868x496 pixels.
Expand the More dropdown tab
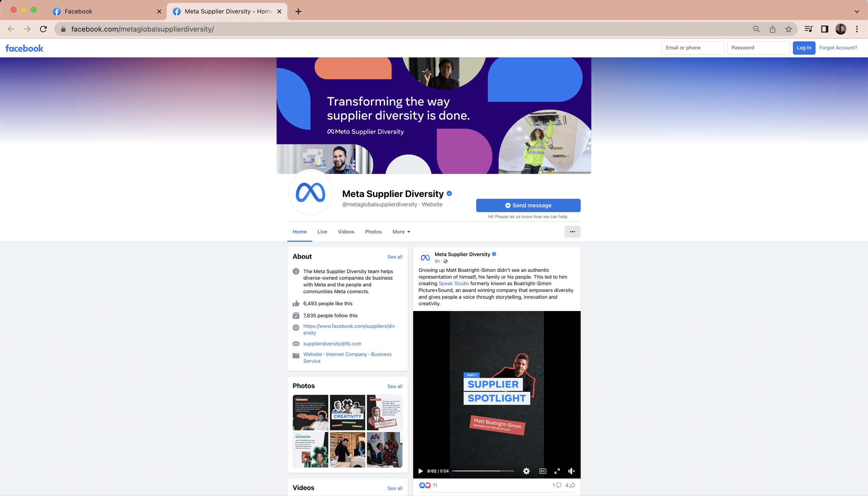(401, 232)
